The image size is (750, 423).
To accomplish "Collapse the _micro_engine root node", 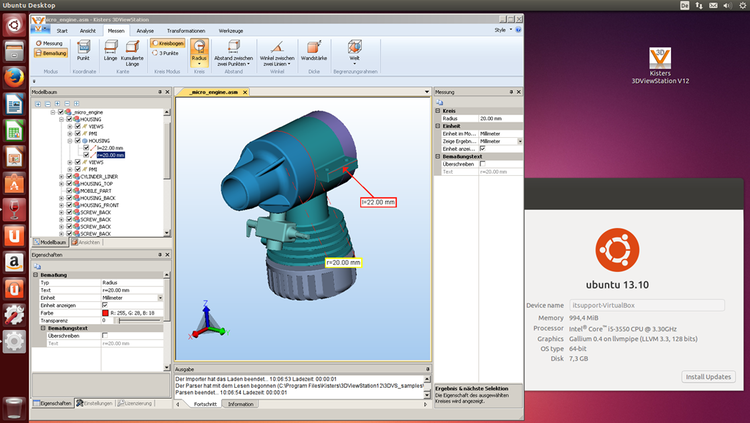I will tap(54, 112).
